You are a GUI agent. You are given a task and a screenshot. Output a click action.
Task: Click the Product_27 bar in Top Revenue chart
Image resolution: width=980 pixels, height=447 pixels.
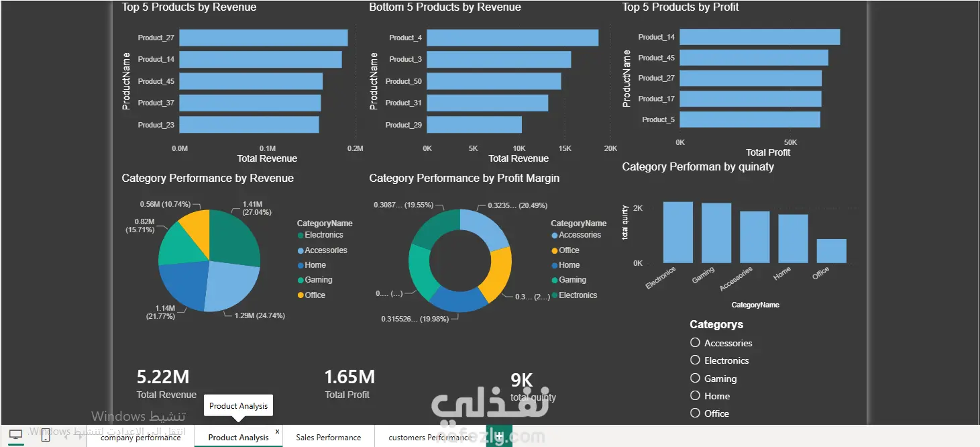[264, 38]
